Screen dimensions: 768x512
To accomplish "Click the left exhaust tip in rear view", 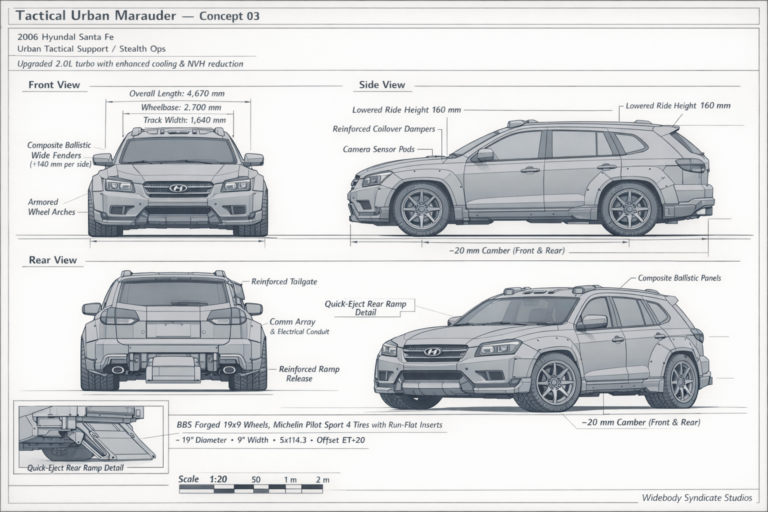I will point(118,369).
